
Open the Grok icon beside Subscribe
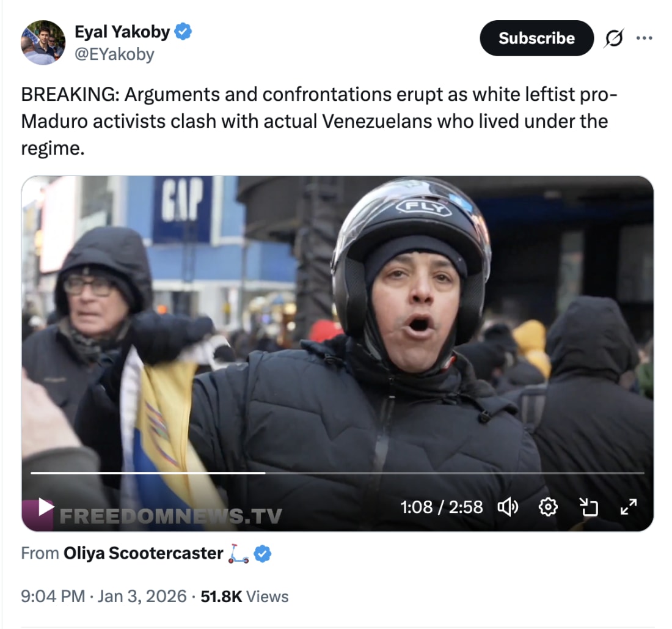tap(614, 38)
